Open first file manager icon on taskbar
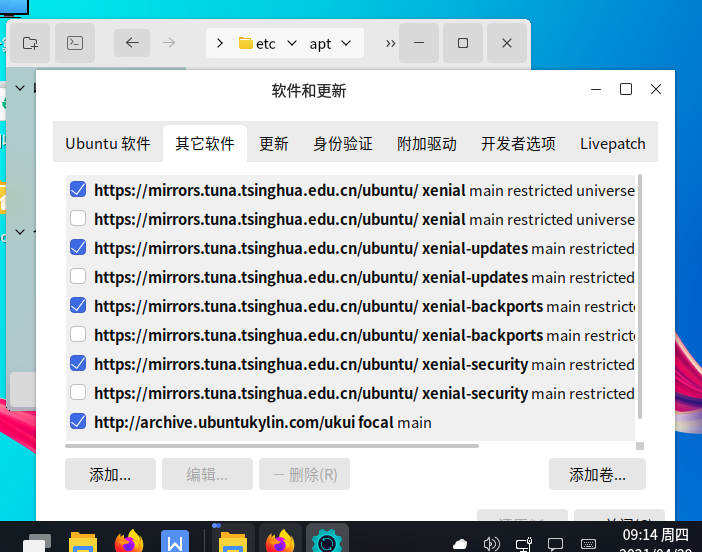This screenshot has height=552, width=702. click(83, 542)
